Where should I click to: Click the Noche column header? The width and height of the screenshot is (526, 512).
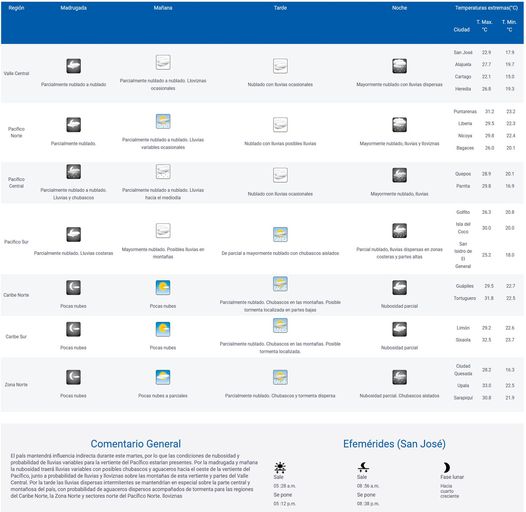click(399, 8)
